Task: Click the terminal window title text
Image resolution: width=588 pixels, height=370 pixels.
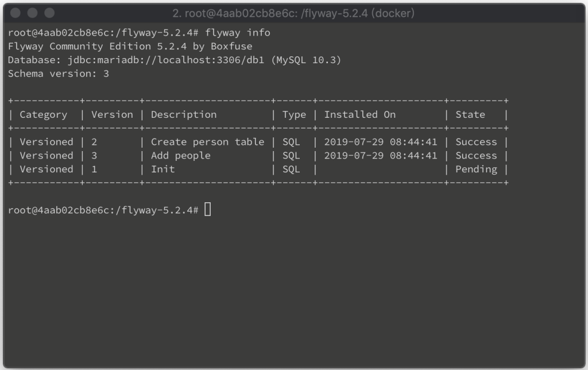Action: pyautogui.click(x=293, y=14)
